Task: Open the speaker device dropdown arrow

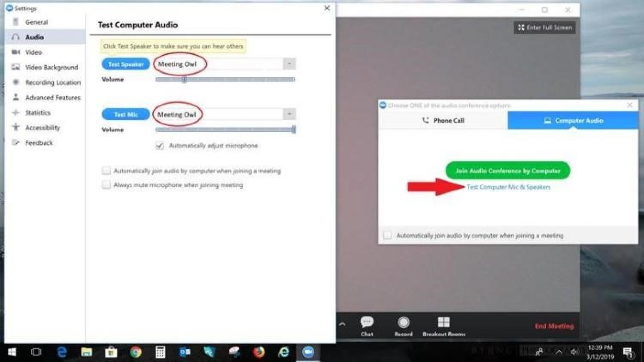Action: pos(289,64)
